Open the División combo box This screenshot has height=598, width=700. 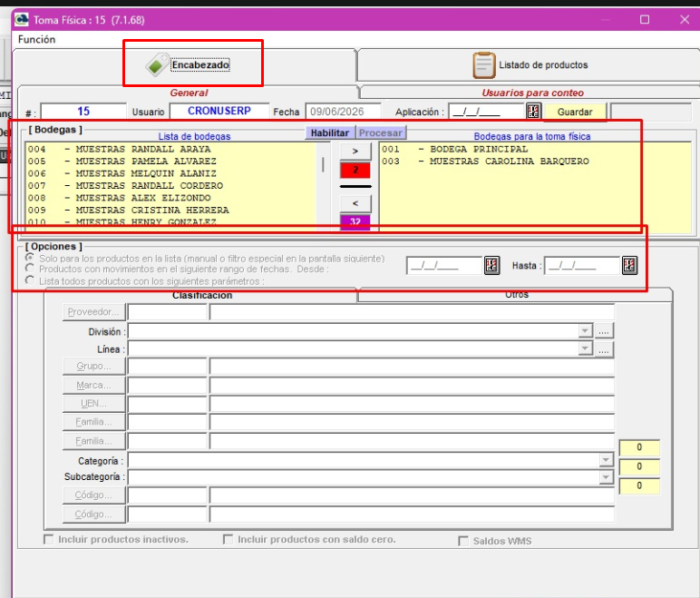tap(360, 331)
